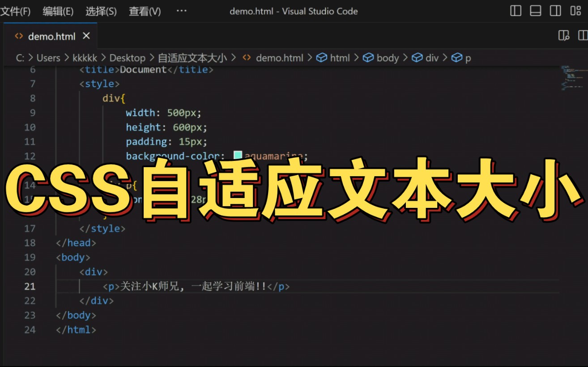588x367 pixels.
Task: Open the 查看(V) menu
Action: click(144, 11)
